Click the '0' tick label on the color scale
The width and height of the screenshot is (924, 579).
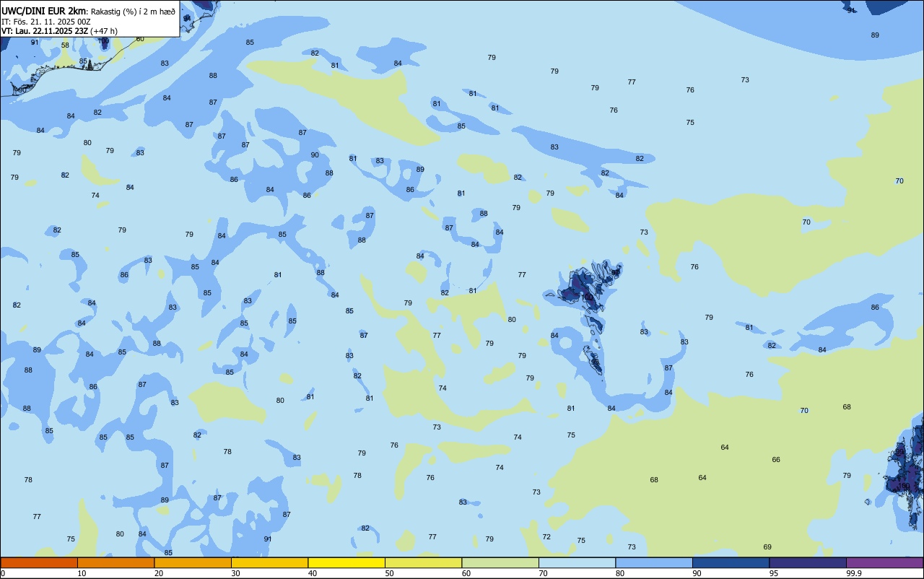[3, 573]
